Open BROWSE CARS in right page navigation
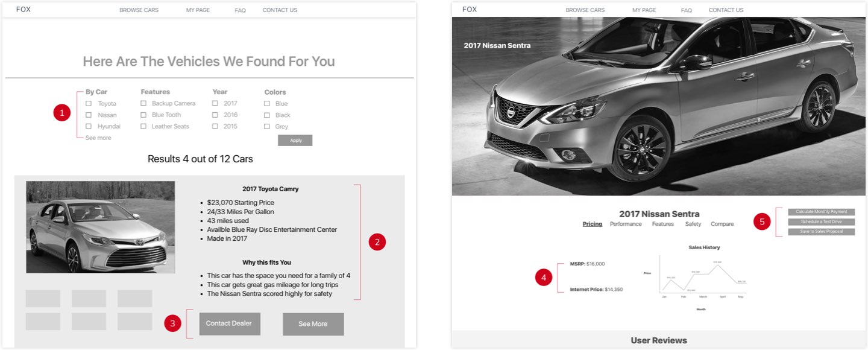Image resolution: width=868 pixels, height=350 pixels. pyautogui.click(x=585, y=10)
